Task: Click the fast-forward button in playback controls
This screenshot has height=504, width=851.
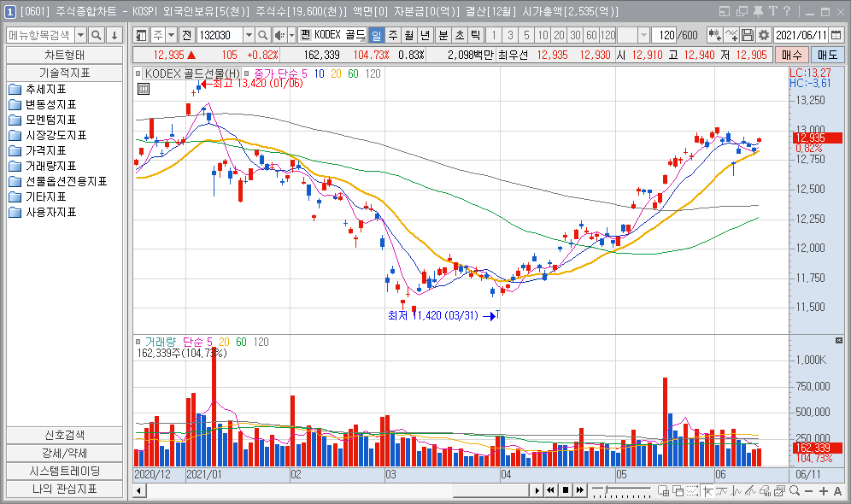Action: [579, 490]
